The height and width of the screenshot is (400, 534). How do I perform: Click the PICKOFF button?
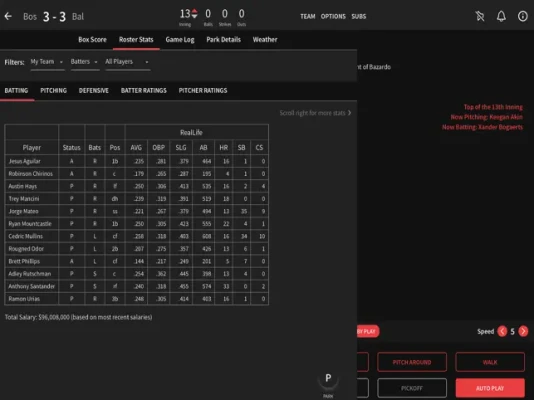(412, 388)
